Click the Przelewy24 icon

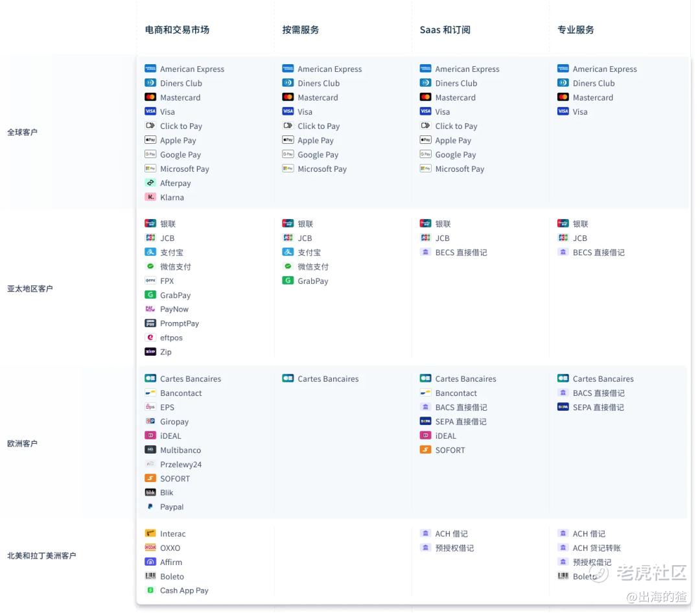pyautogui.click(x=150, y=465)
